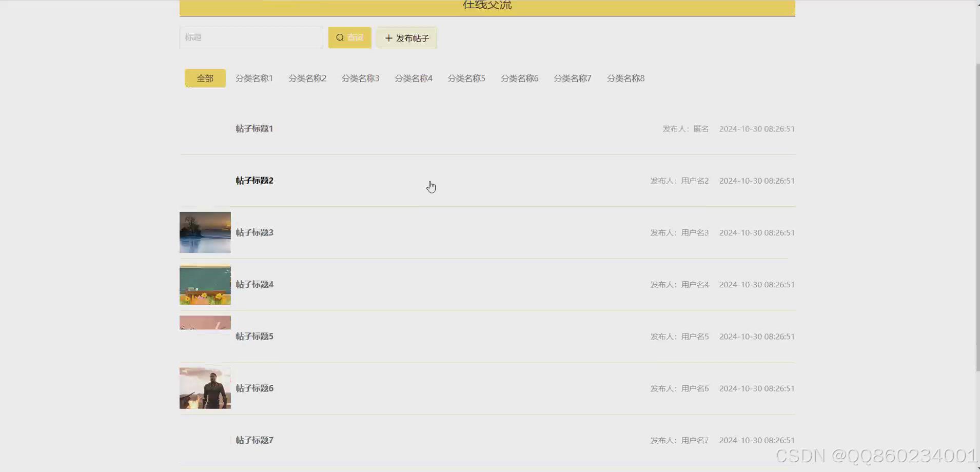The image size is (980, 472).
Task: Open the post titled 帖子标题5
Action: [254, 337]
